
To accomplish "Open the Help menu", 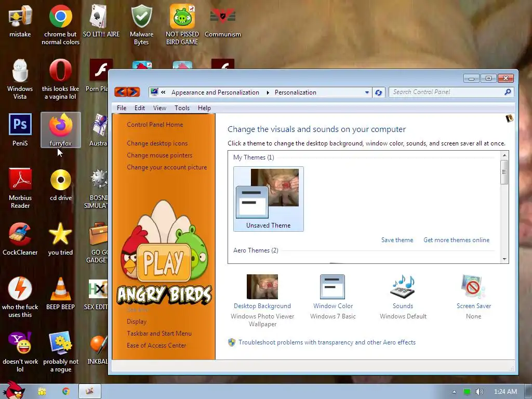I will [204, 108].
